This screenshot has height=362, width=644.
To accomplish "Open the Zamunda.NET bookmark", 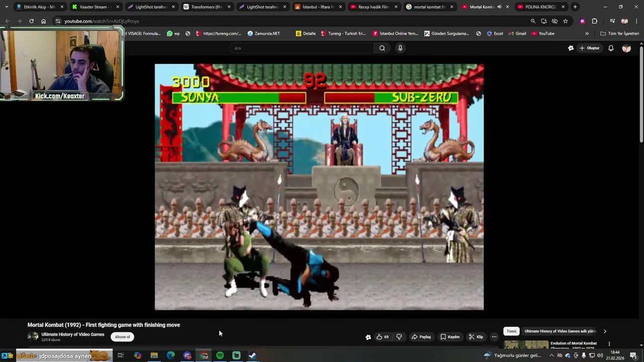I will tap(263, 34).
